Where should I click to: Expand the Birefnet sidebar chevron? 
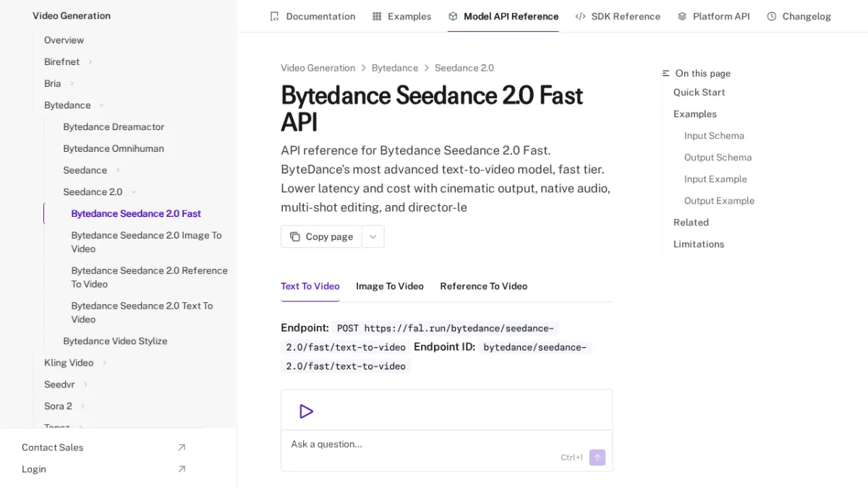[90, 61]
